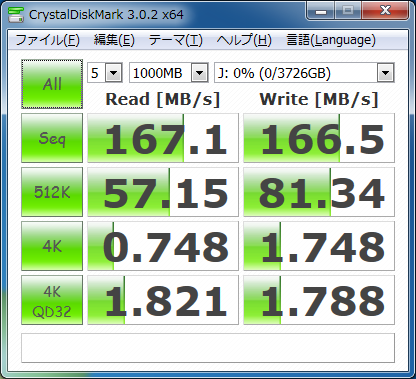Screen dimensions: 416x379
Task: Start the 4K benchmark test
Action: point(52,246)
